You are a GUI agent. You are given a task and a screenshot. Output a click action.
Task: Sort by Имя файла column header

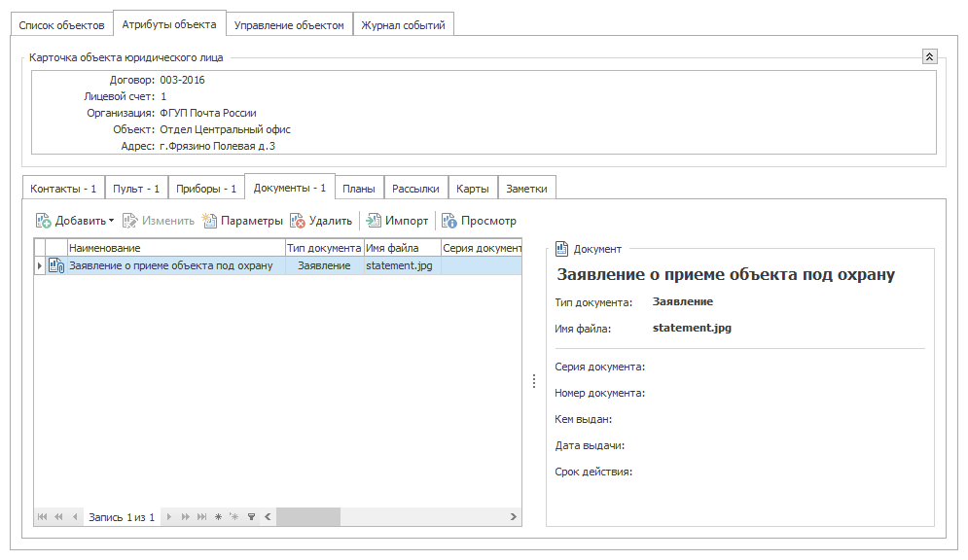click(x=402, y=248)
